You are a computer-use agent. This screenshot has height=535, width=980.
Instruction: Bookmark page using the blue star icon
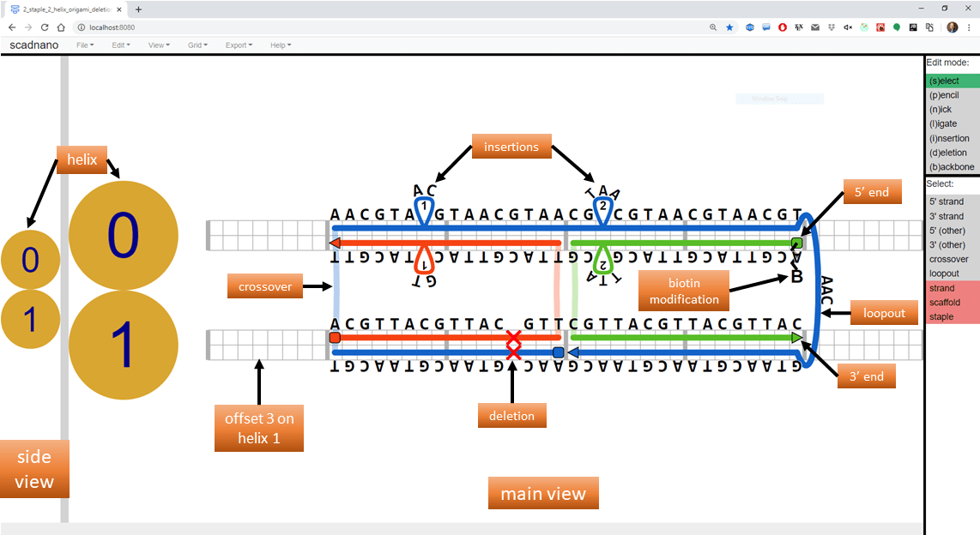pos(729,27)
